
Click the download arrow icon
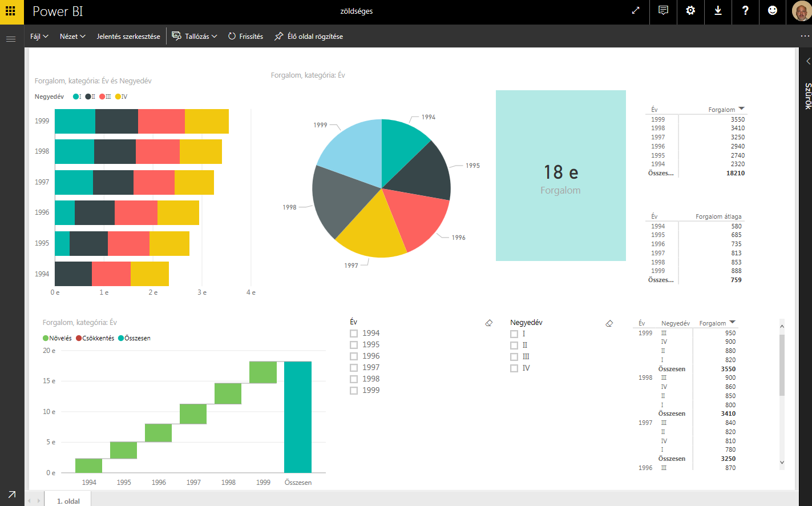718,10
